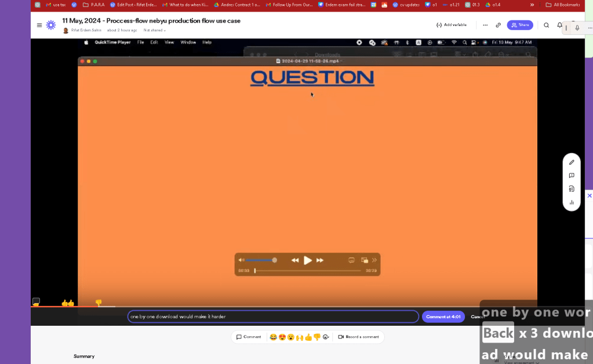Open the P.A.R.A bookmarks folder
593x364 pixels.
pyautogui.click(x=93, y=5)
